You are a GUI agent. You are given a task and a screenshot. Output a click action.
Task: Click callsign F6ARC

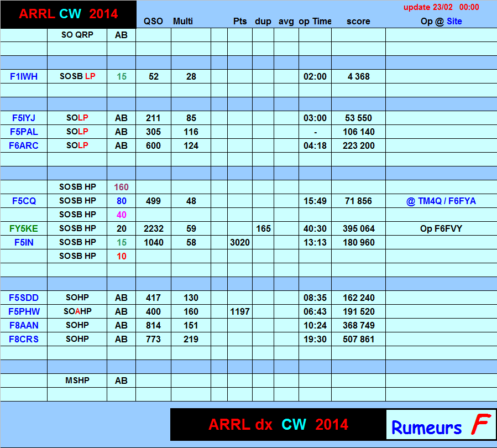tap(24, 145)
